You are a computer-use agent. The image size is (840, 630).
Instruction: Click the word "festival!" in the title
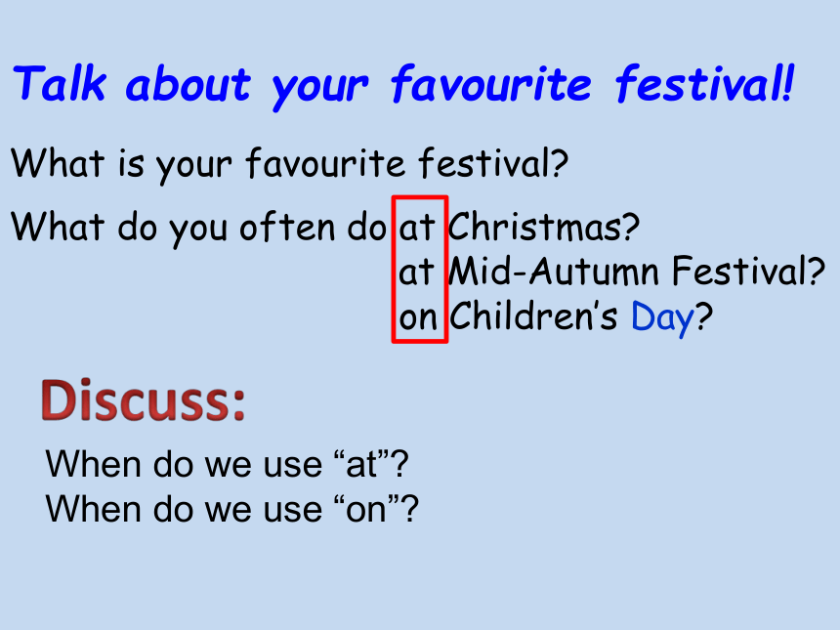[705, 84]
